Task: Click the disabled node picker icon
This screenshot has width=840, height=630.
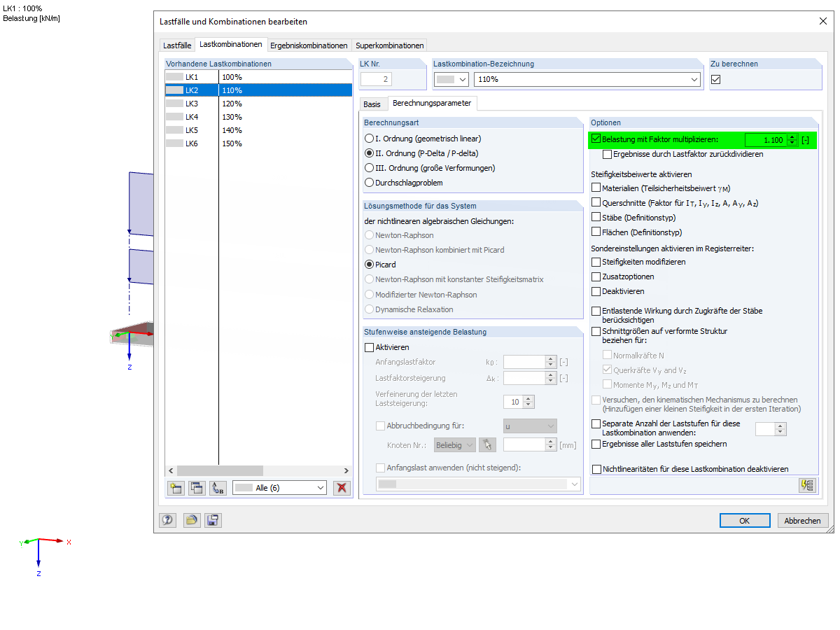Action: tap(487, 444)
